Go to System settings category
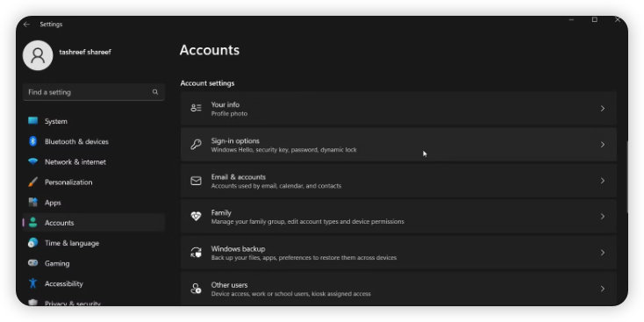The height and width of the screenshot is (322, 644). pyautogui.click(x=94, y=121)
